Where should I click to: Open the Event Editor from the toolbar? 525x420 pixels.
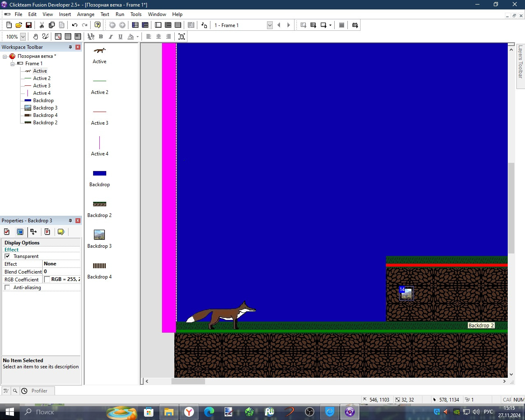(x=168, y=25)
